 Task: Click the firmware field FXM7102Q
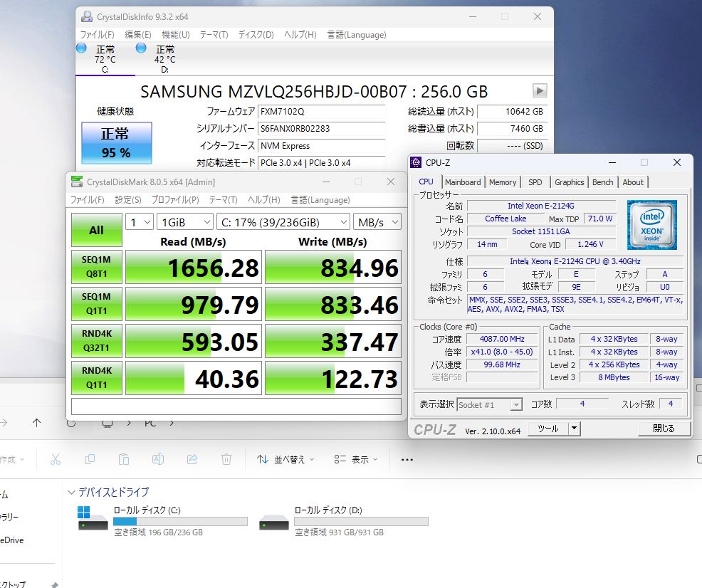pyautogui.click(x=321, y=112)
